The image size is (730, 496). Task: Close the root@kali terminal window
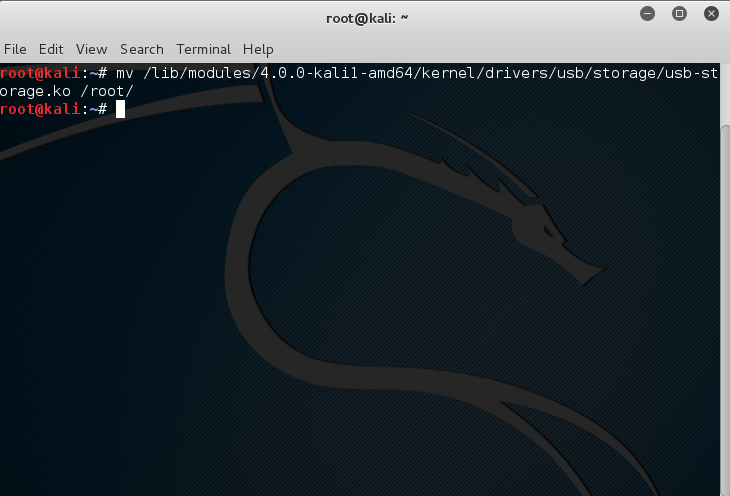(x=711, y=14)
